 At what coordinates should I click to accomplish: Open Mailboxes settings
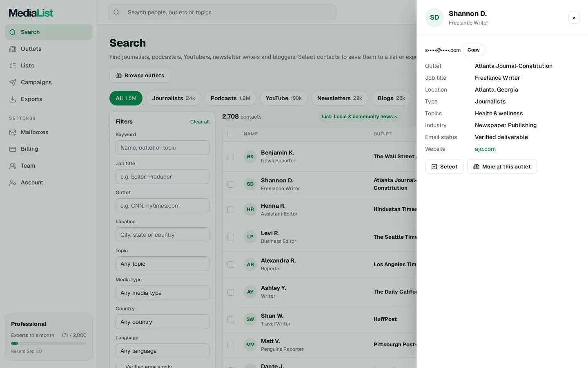pos(49,132)
